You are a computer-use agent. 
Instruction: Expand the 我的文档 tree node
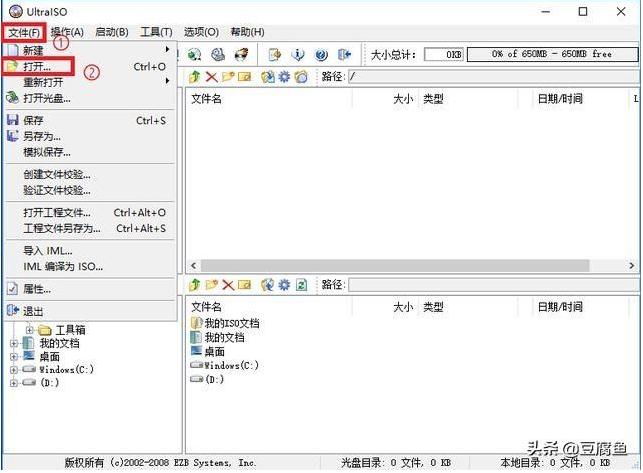14,343
